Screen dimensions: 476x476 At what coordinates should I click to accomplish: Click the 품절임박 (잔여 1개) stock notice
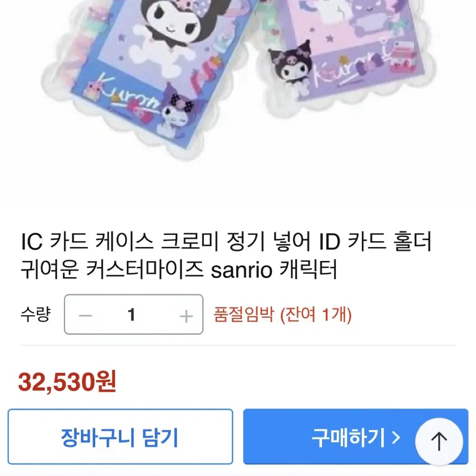(282, 315)
